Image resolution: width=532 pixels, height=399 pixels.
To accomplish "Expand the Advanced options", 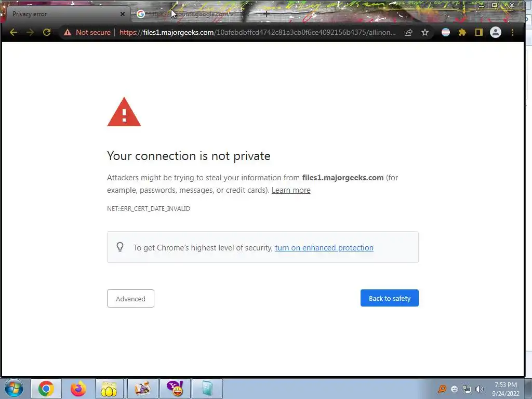I will pyautogui.click(x=130, y=299).
